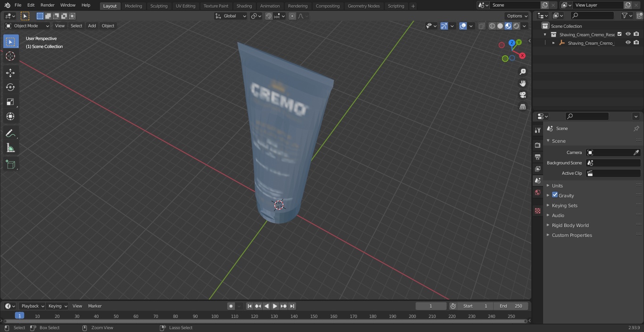
Task: Select the Move tool
Action: (x=10, y=73)
